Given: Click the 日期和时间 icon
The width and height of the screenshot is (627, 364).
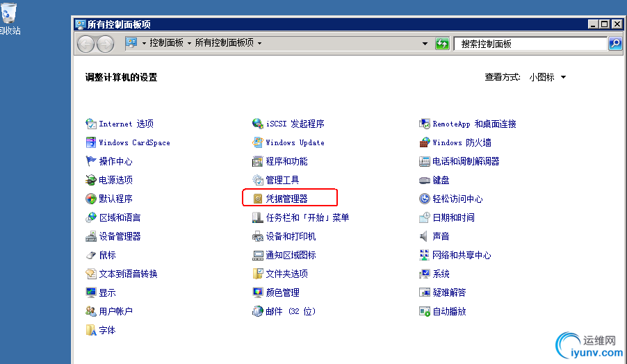Looking at the screenshot, I should (x=424, y=217).
